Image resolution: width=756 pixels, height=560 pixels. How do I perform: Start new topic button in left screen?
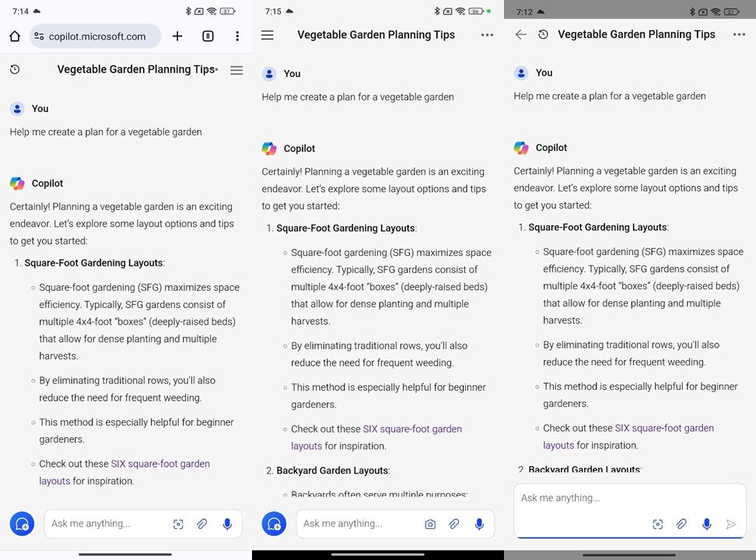click(x=23, y=523)
